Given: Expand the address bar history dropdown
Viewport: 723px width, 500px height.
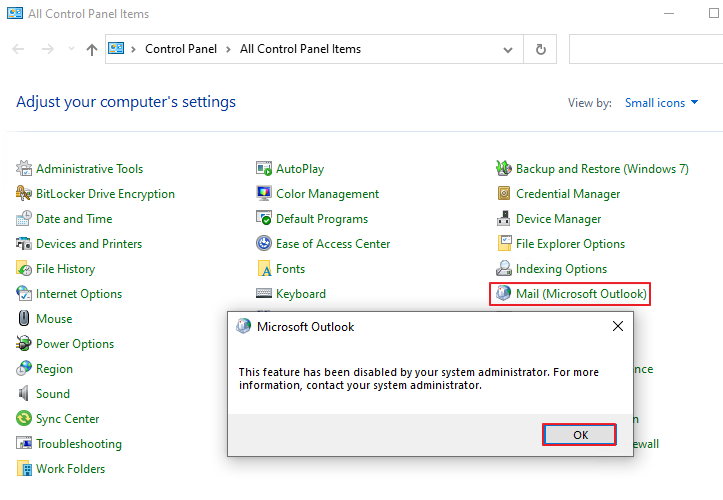Looking at the screenshot, I should [x=508, y=49].
